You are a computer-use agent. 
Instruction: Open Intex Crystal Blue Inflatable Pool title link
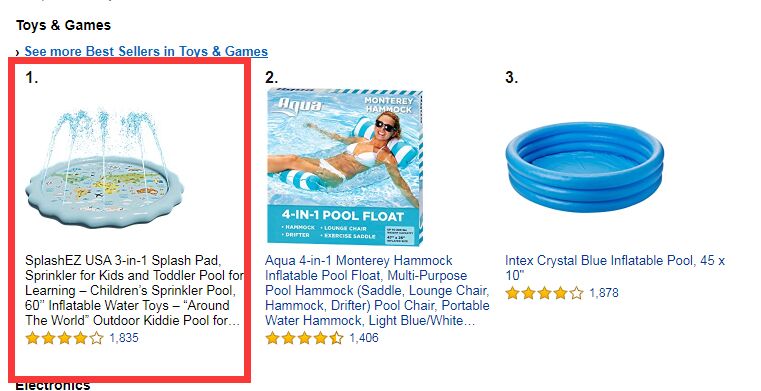(615, 267)
